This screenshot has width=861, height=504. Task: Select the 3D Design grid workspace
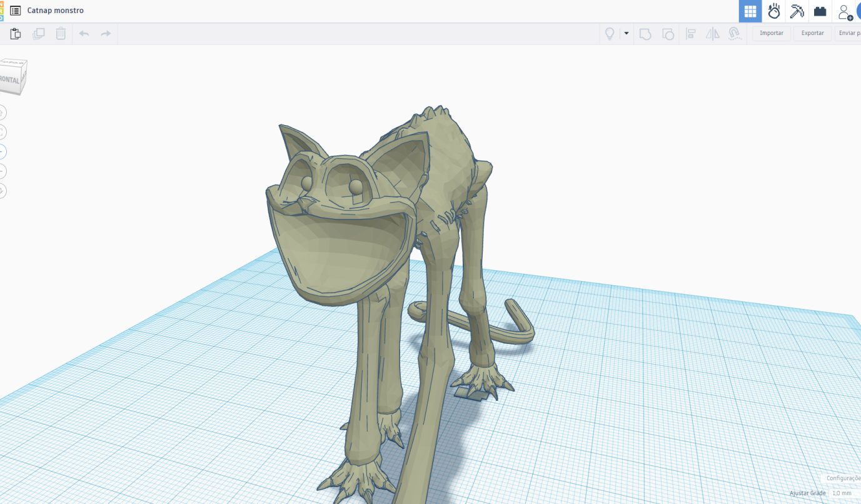click(x=750, y=11)
